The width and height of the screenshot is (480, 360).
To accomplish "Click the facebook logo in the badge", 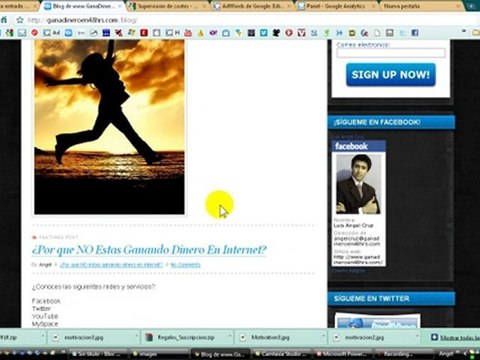I will click(351, 146).
